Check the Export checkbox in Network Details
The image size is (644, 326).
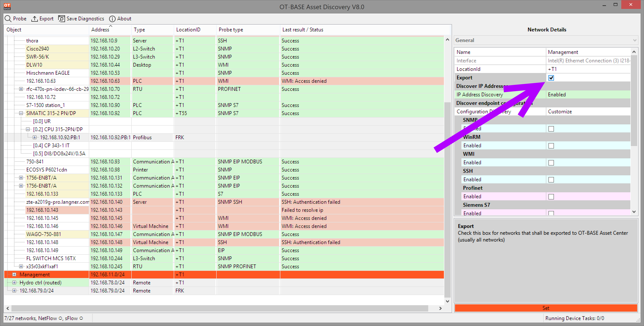[x=551, y=78]
